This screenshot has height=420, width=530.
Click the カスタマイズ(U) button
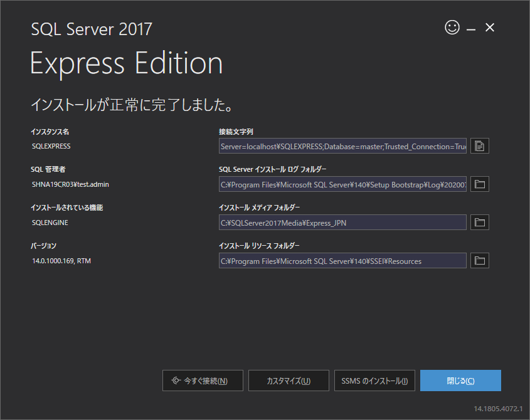(x=289, y=381)
